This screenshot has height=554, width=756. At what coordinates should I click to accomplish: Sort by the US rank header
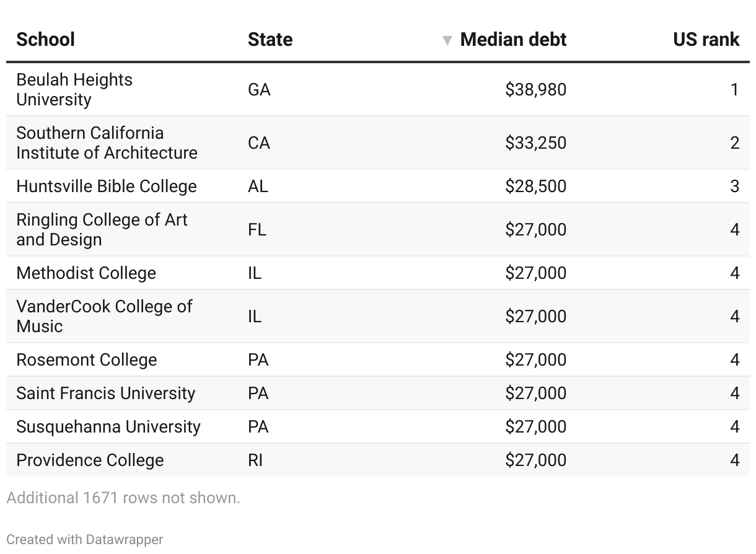pos(706,40)
